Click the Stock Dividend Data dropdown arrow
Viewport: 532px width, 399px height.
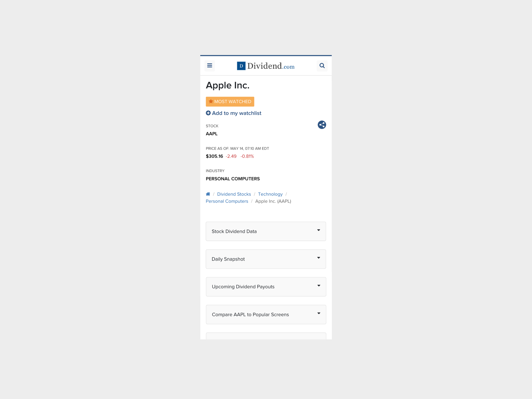click(318, 230)
